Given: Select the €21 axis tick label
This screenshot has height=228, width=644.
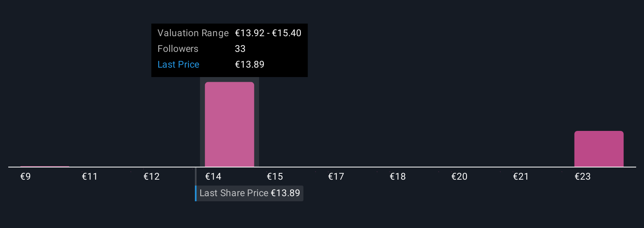Looking at the screenshot, I should (x=521, y=177).
